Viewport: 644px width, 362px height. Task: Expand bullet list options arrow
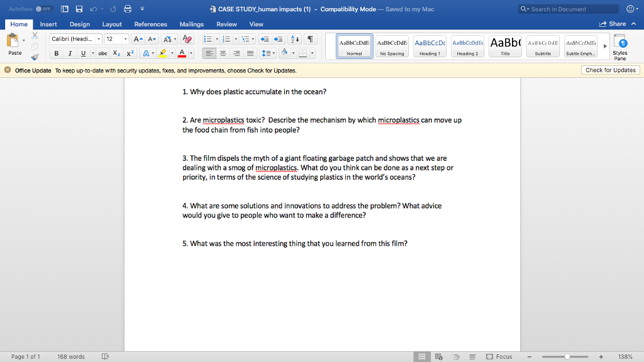coord(217,39)
